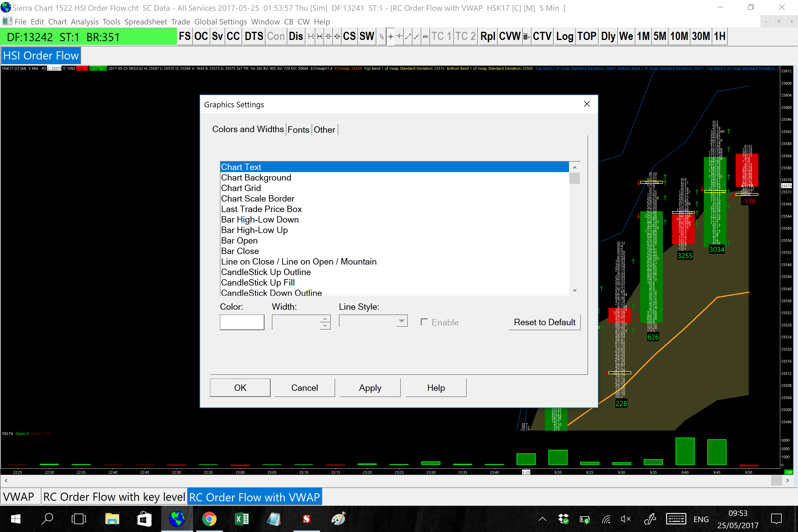Show hidden icons in system tray
Viewport: 798px width, 532px height.
pos(542,519)
